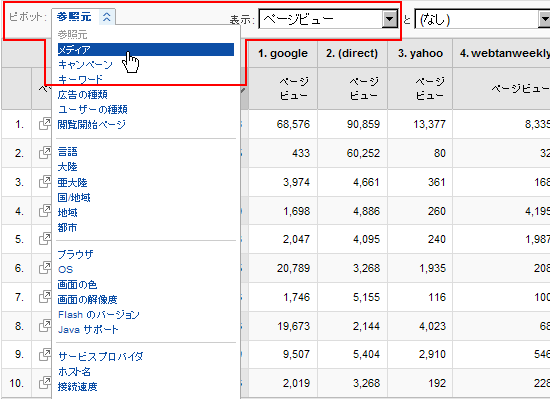550x399 pixels.
Task: Sort by ページビュー under yahoo column
Action: [x=430, y=88]
